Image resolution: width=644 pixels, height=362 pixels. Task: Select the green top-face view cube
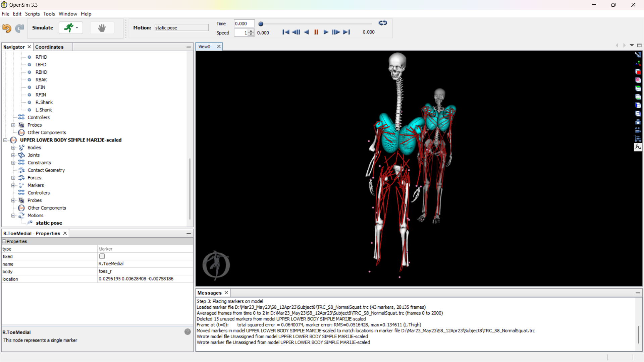[638, 88]
